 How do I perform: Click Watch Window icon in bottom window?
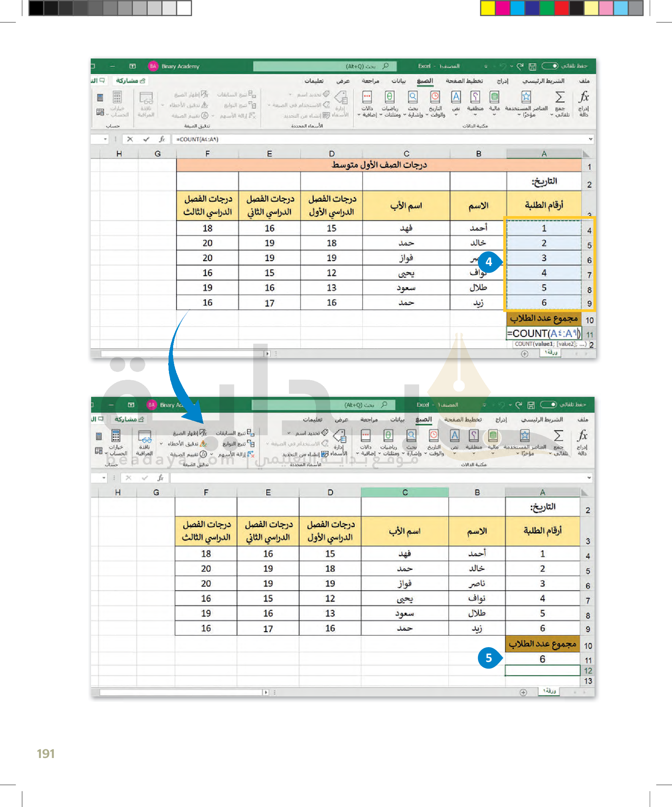tap(145, 437)
